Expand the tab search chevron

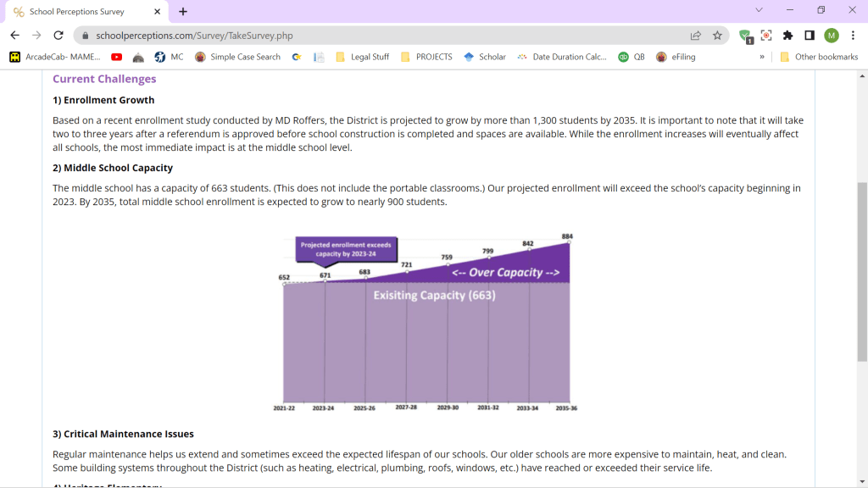[759, 10]
